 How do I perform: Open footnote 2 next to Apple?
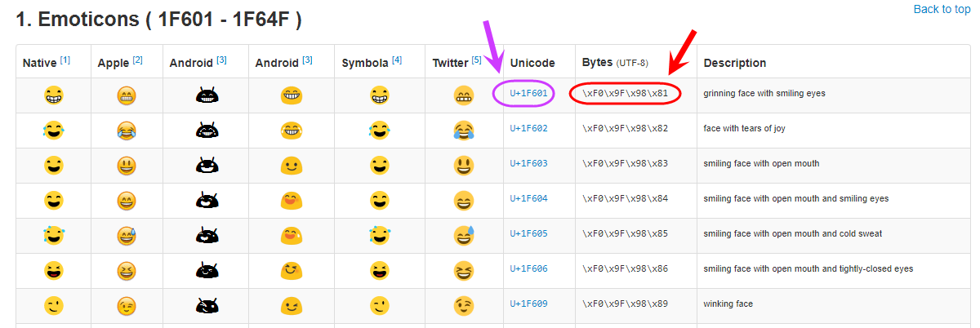point(138,60)
